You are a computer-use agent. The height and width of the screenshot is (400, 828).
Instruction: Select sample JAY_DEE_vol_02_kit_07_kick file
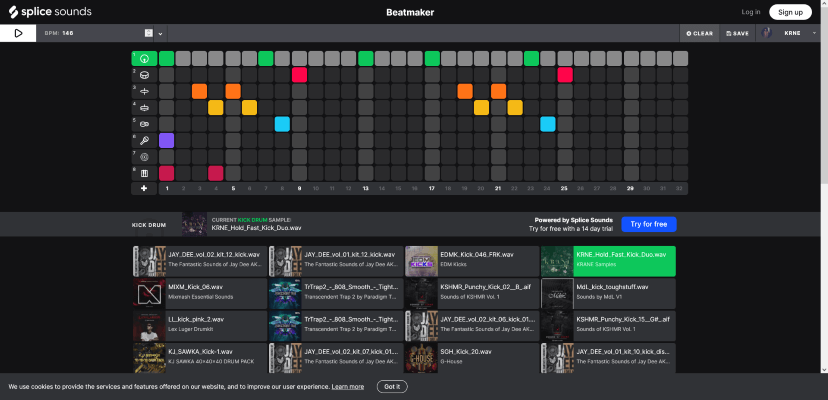point(336,358)
